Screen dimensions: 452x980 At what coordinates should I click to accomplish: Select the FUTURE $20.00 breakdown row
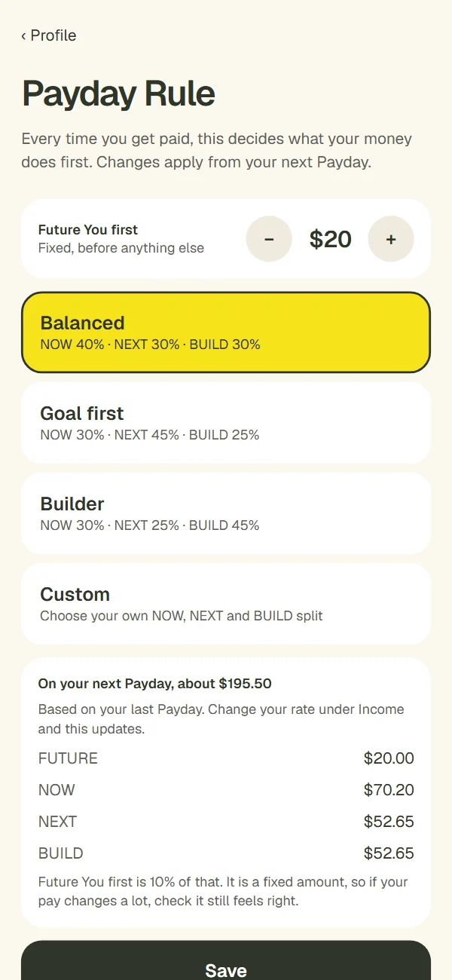coord(226,758)
